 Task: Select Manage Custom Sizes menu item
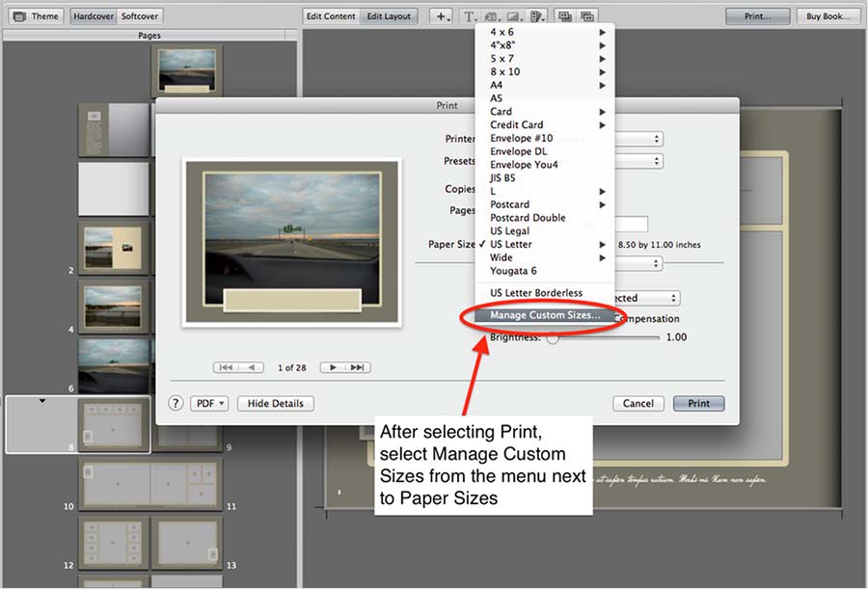tap(545, 315)
